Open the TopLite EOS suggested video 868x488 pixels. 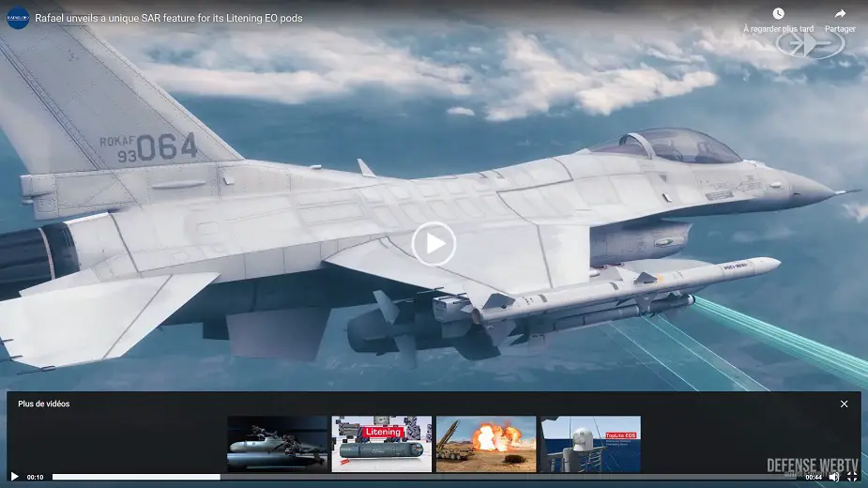click(x=590, y=444)
